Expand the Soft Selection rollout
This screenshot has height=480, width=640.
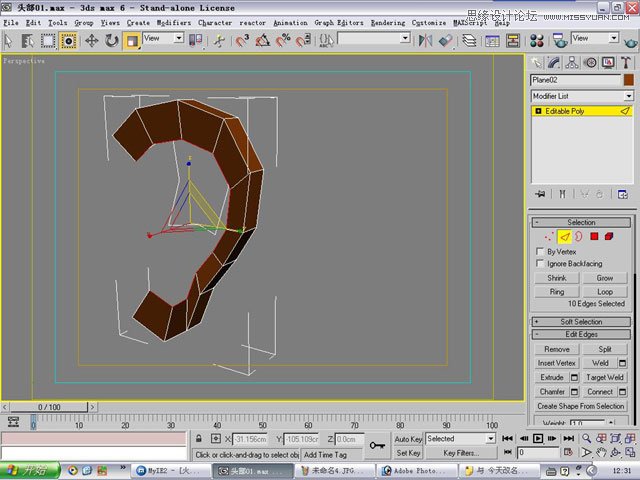click(x=581, y=322)
